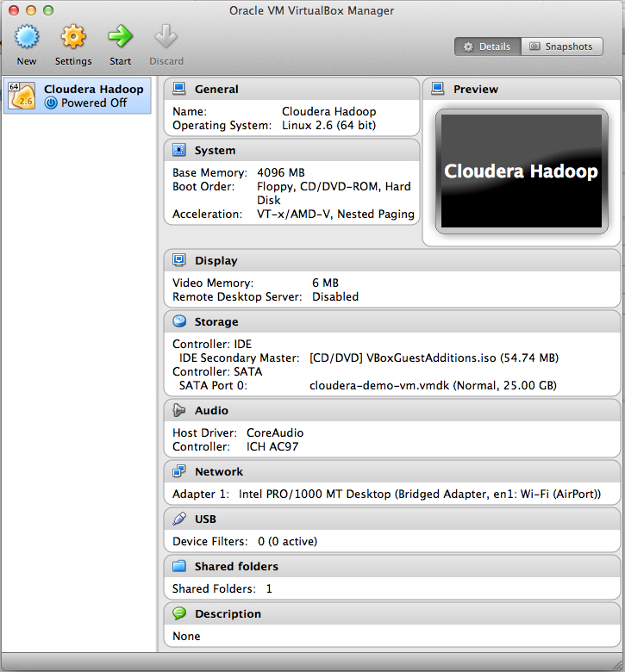Open Settings with the gear icon

coord(73,36)
